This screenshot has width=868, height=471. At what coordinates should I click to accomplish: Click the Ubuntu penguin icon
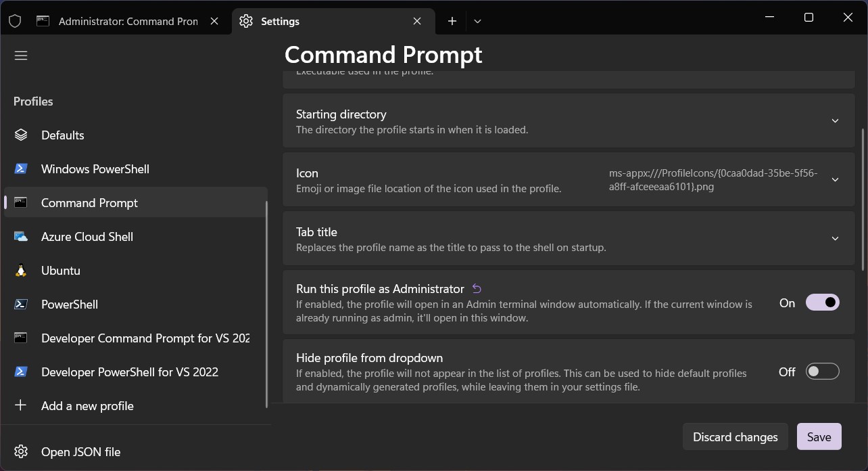click(21, 271)
